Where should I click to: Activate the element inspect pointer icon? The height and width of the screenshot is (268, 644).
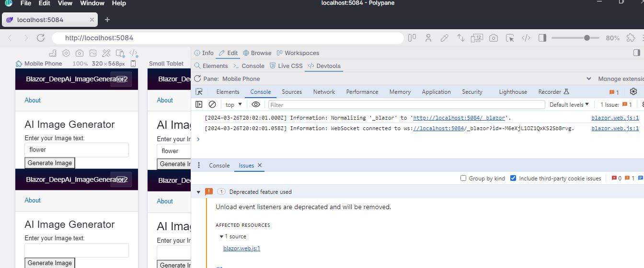[x=510, y=38]
